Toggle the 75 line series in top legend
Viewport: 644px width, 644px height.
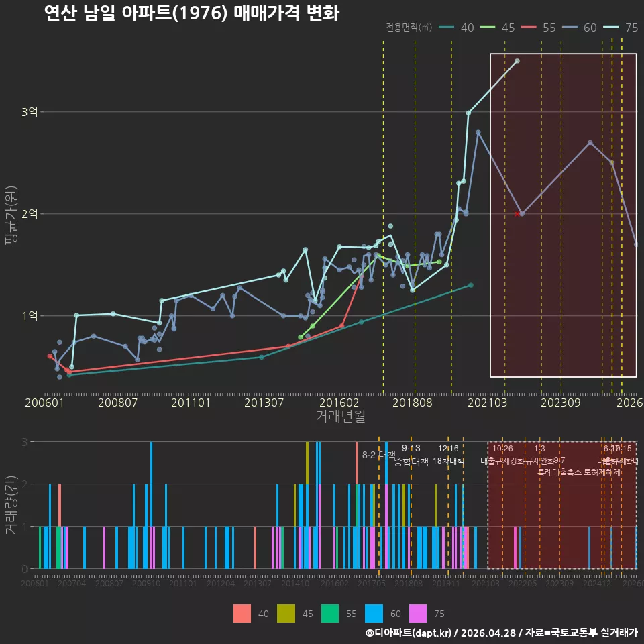pos(621,28)
